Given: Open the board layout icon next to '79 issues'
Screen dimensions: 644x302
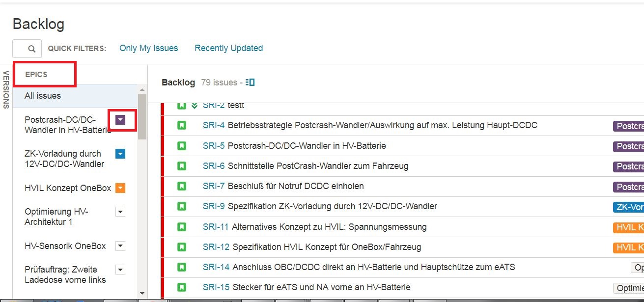Looking at the screenshot, I should 249,82.
